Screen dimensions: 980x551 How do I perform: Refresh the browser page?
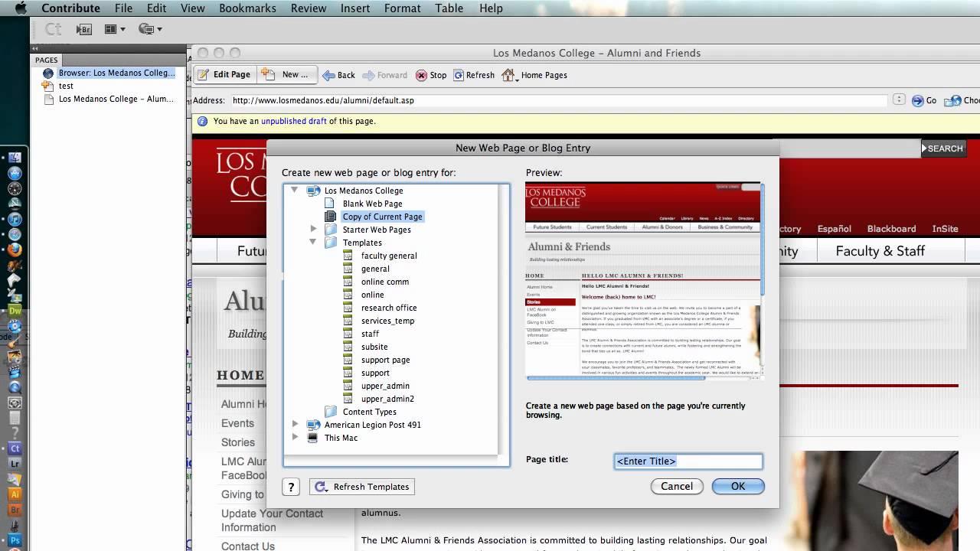[474, 75]
